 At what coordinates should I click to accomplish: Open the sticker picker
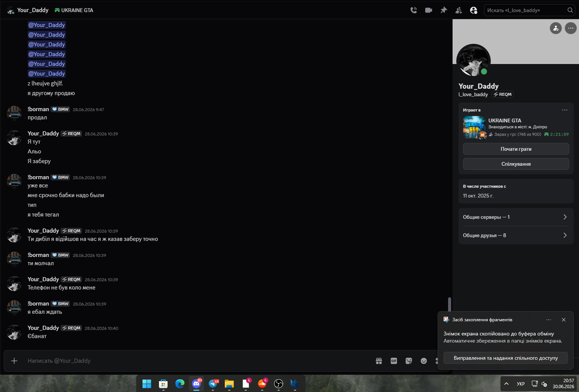pyautogui.click(x=409, y=361)
